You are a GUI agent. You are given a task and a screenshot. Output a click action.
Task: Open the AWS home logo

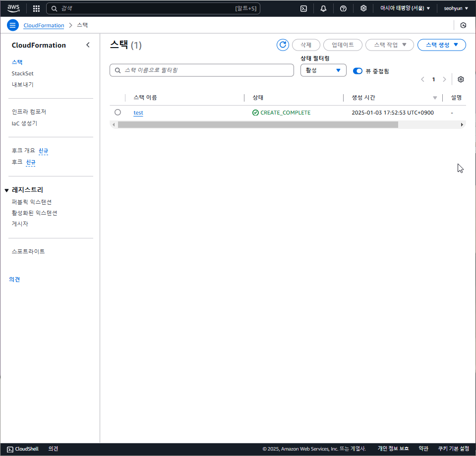coord(13,8)
